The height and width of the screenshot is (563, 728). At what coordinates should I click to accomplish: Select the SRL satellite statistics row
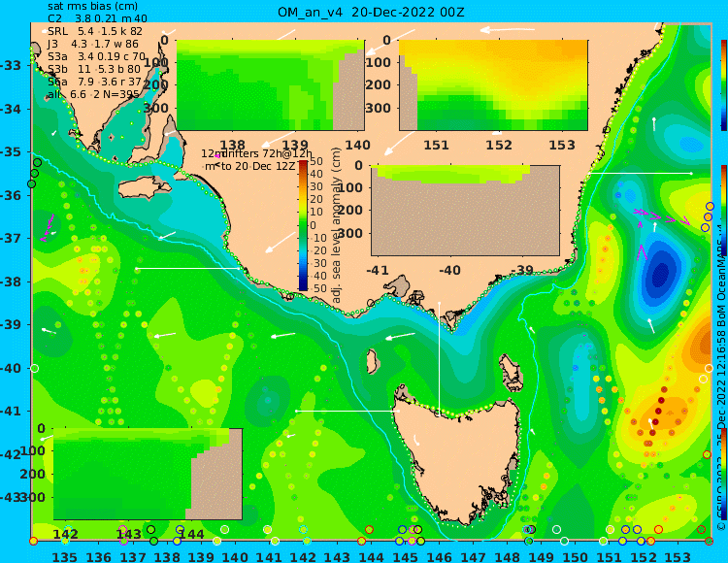click(95, 31)
